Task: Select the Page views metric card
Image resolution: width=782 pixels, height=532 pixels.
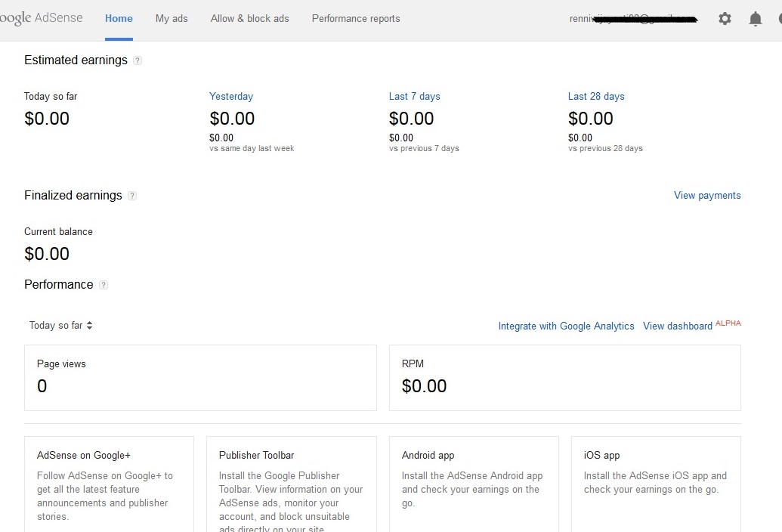Action: (x=200, y=378)
